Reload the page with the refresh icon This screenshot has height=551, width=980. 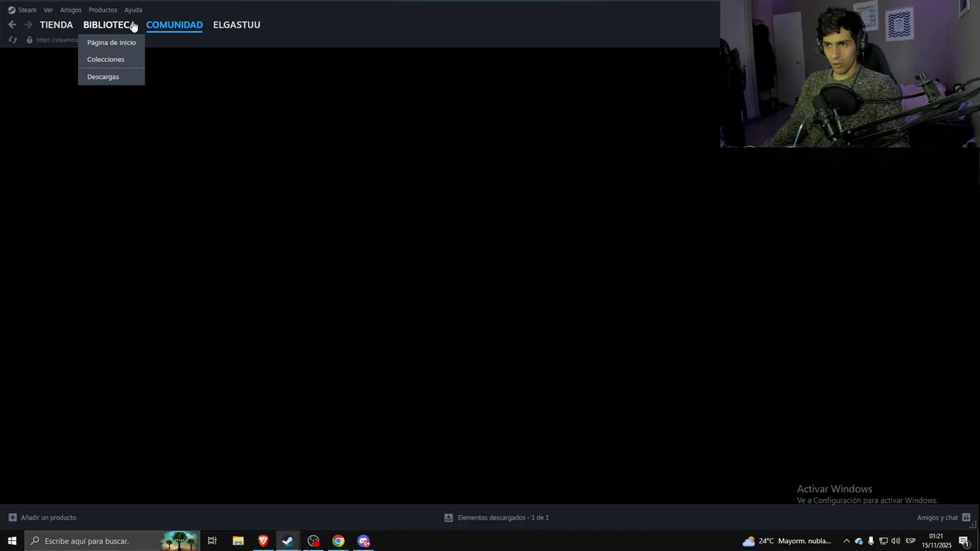(x=12, y=40)
